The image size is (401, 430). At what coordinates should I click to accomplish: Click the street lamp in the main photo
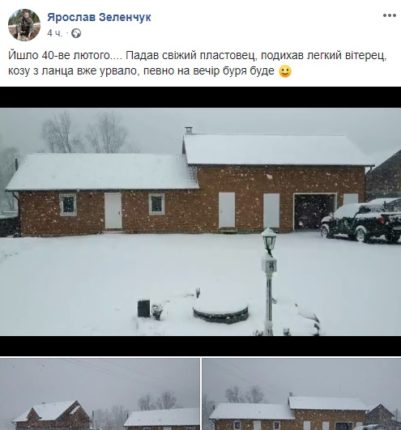[x=269, y=281]
